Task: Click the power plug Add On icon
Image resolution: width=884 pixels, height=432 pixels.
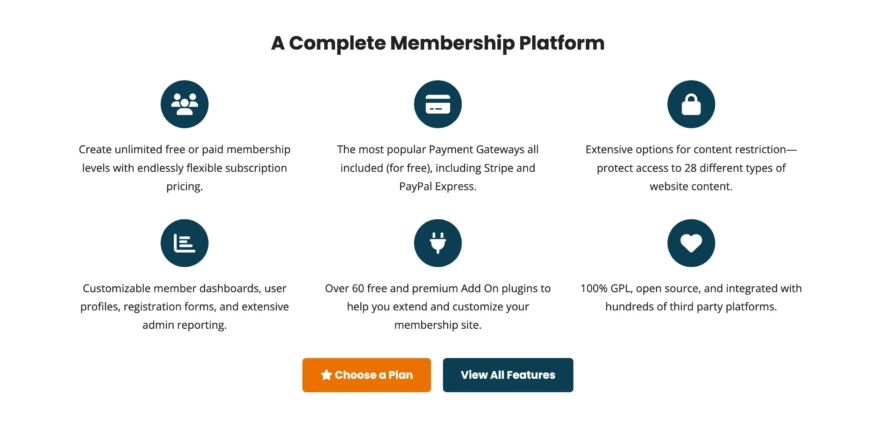Action: 437,243
